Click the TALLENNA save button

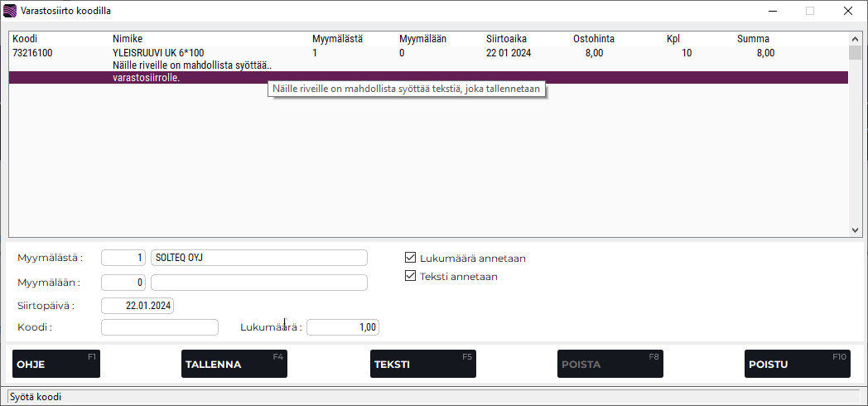click(234, 364)
